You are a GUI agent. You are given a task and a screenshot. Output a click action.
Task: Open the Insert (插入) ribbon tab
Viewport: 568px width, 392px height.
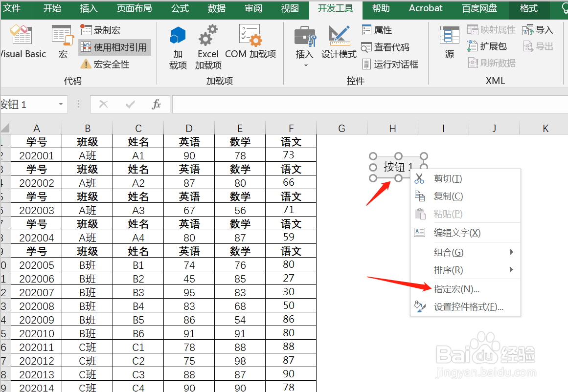pos(89,8)
